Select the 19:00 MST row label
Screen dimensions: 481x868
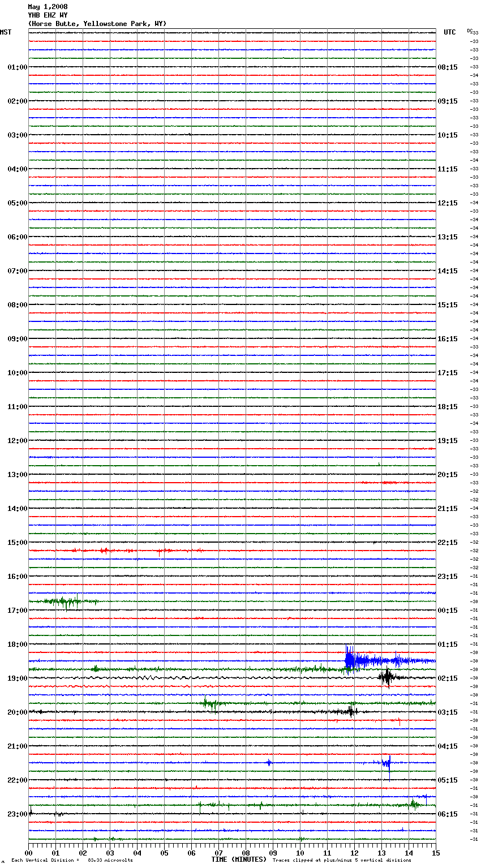(18, 678)
